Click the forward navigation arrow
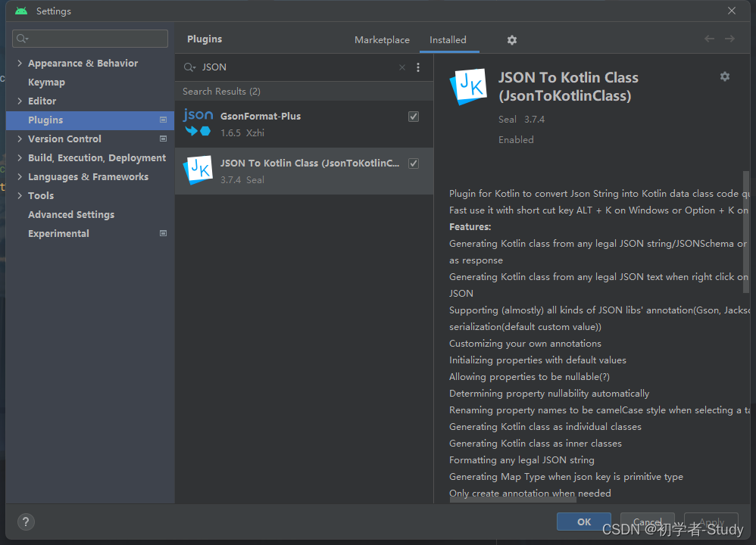The image size is (756, 545). tap(730, 39)
